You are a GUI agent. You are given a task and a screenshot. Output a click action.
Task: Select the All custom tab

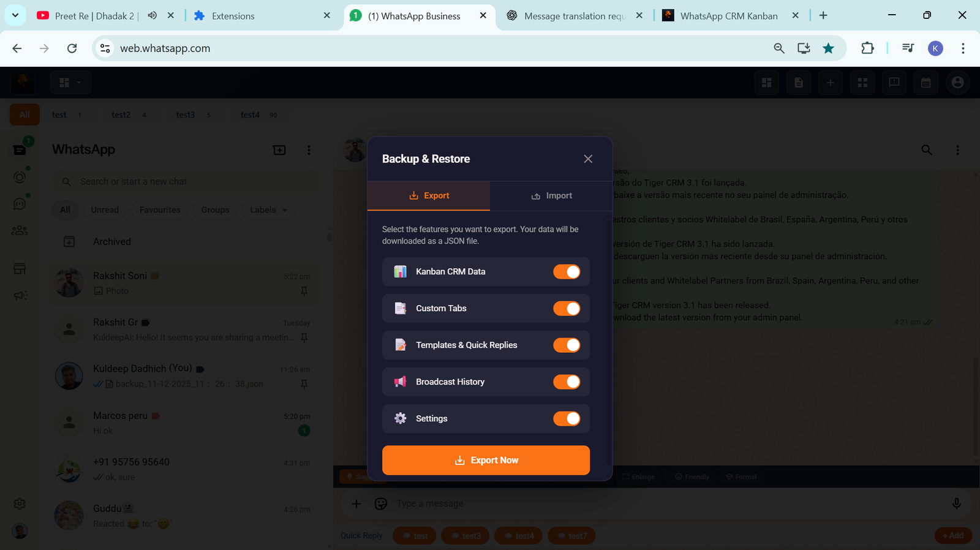(x=24, y=115)
